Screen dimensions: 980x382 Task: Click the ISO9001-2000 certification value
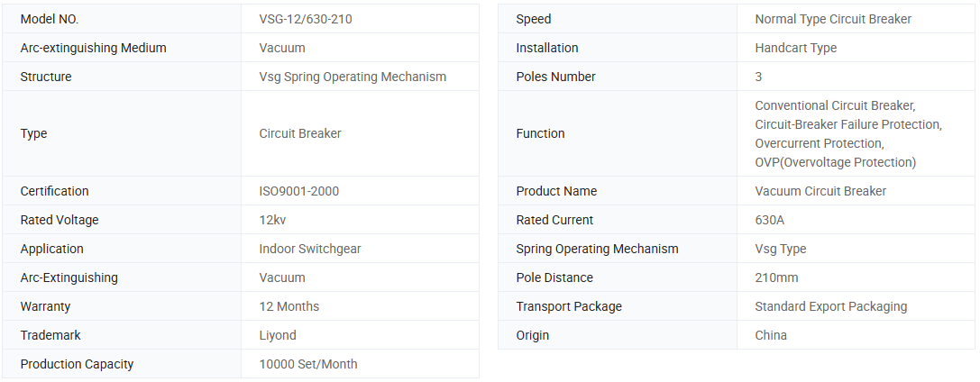298,191
